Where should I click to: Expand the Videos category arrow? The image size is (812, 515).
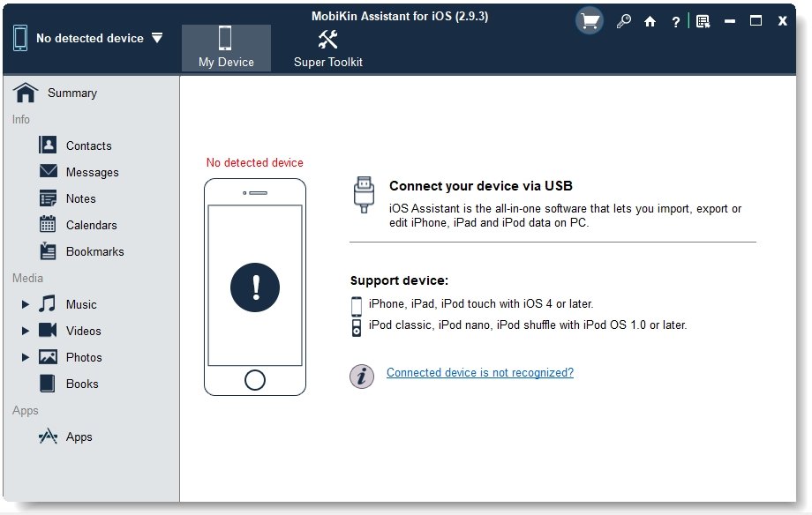click(26, 331)
